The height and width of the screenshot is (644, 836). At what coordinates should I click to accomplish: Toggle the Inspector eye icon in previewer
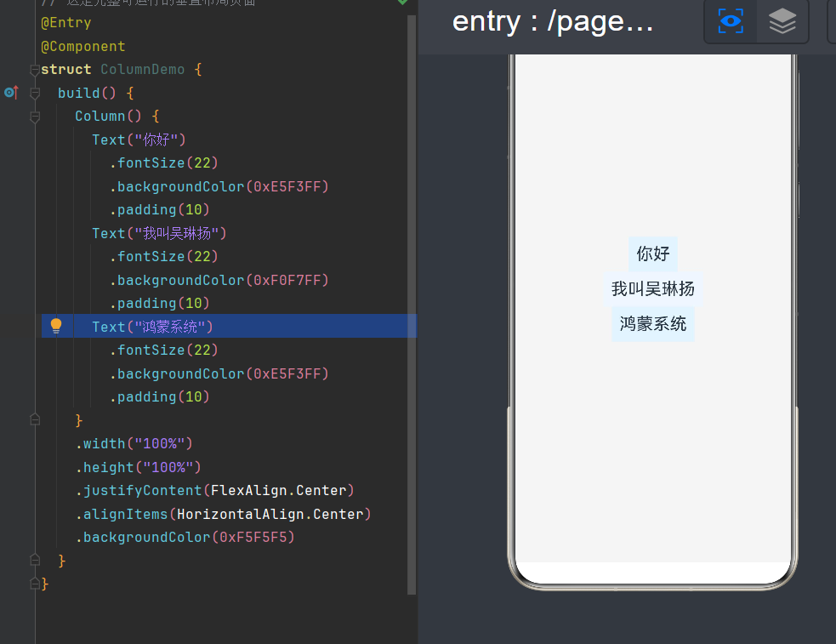pyautogui.click(x=731, y=21)
